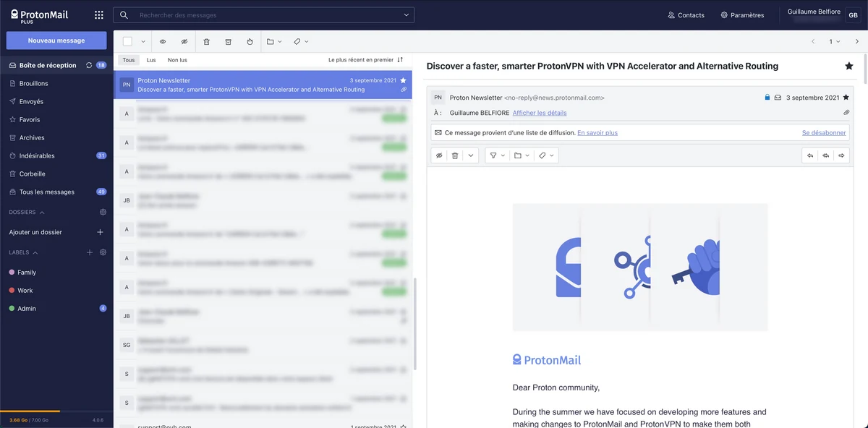Open the GB user account menu

(852, 15)
